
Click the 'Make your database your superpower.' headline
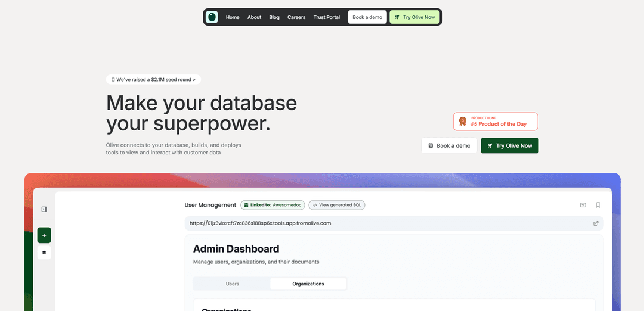click(202, 113)
